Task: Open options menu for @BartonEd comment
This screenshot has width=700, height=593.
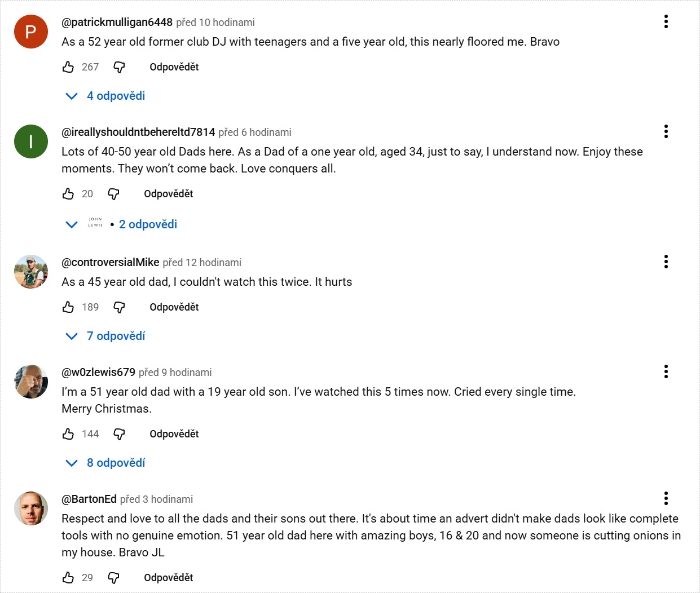Action: click(x=666, y=498)
